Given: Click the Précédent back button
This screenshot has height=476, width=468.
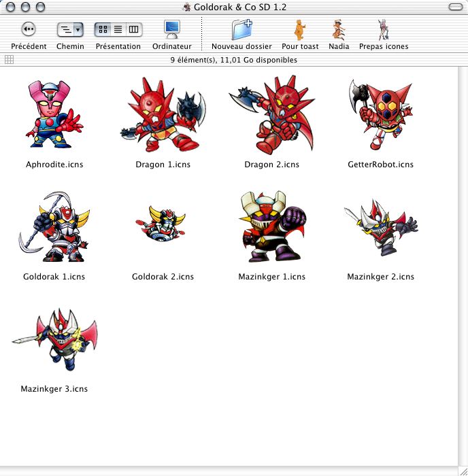Looking at the screenshot, I should click(x=29, y=29).
